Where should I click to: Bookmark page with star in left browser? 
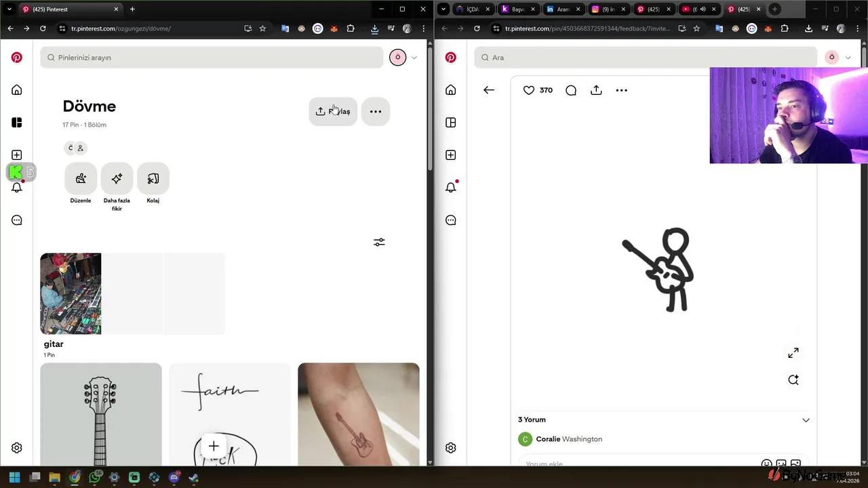(x=262, y=28)
